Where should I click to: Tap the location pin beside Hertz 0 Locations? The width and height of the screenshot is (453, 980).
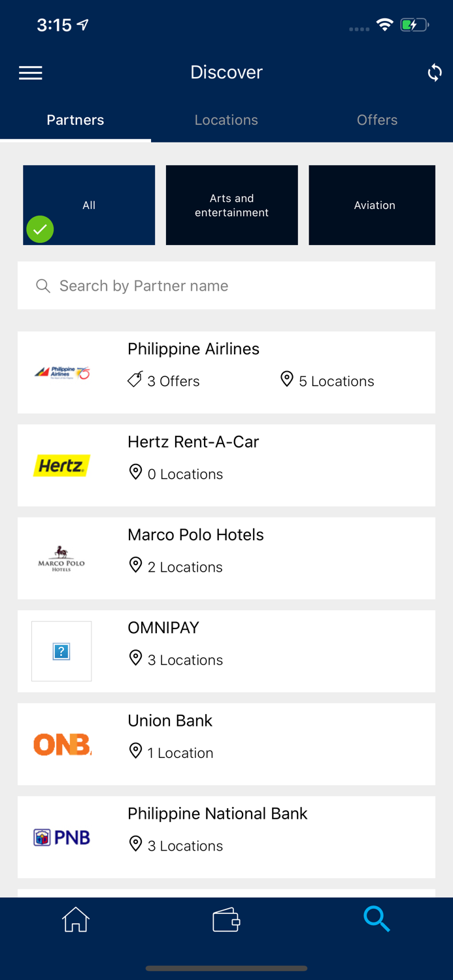[x=135, y=472]
